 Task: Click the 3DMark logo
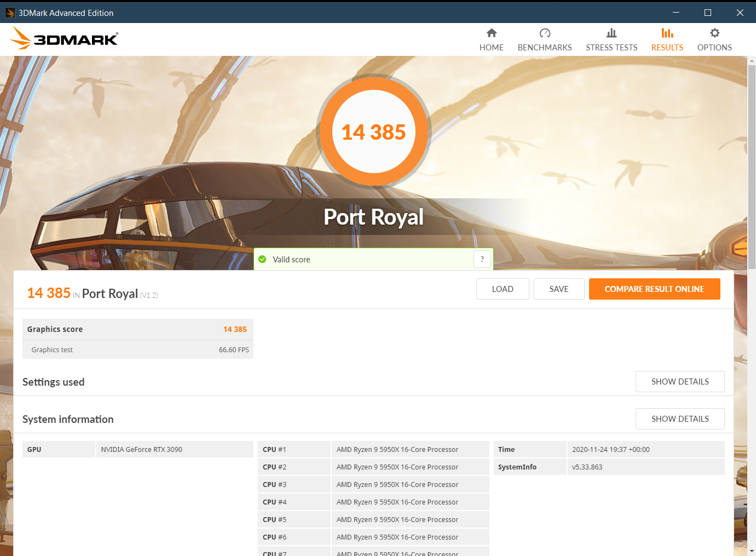pos(63,38)
